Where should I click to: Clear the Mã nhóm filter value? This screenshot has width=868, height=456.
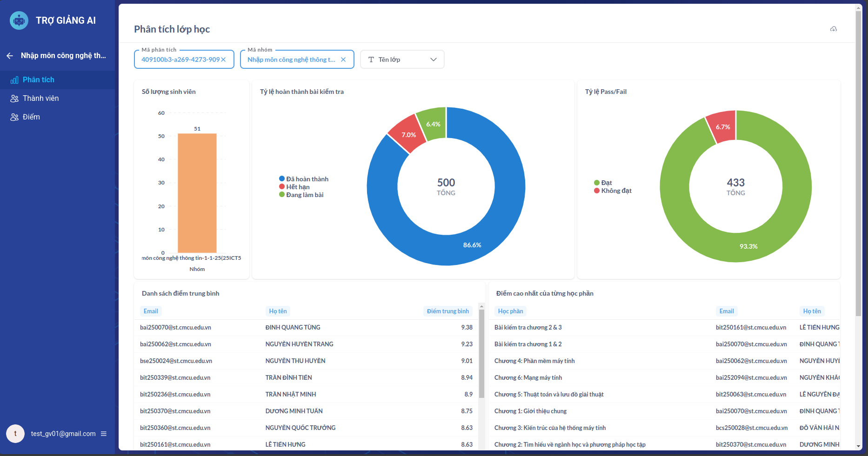point(343,59)
